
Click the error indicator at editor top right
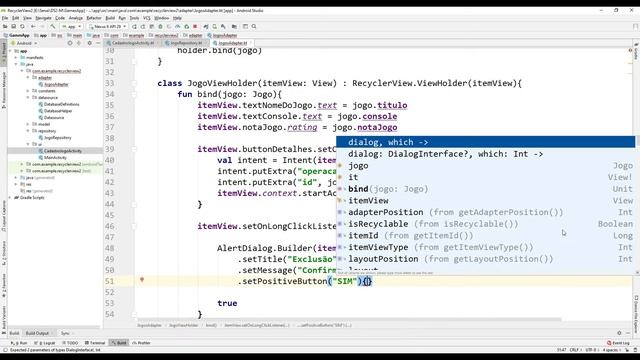coord(630,51)
